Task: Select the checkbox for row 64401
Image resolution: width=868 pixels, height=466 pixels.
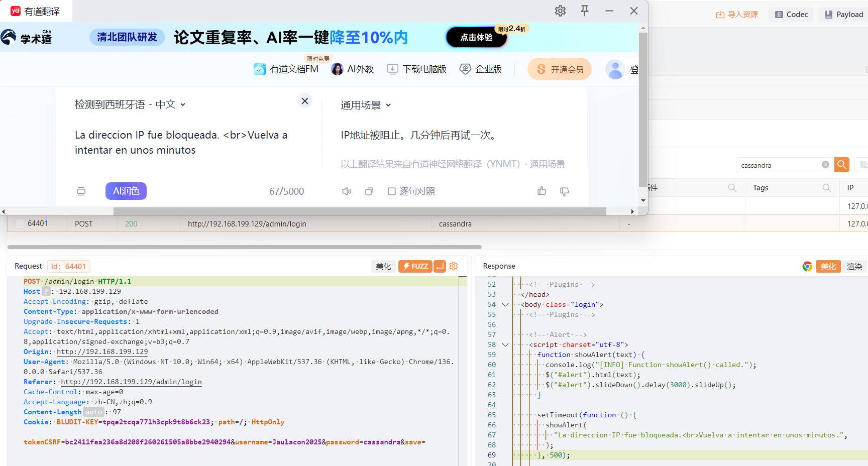Action: (x=20, y=223)
